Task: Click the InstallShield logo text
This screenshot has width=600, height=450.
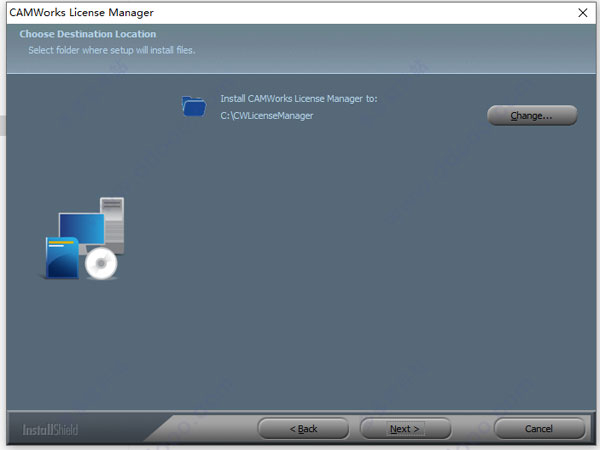Action: (50, 430)
